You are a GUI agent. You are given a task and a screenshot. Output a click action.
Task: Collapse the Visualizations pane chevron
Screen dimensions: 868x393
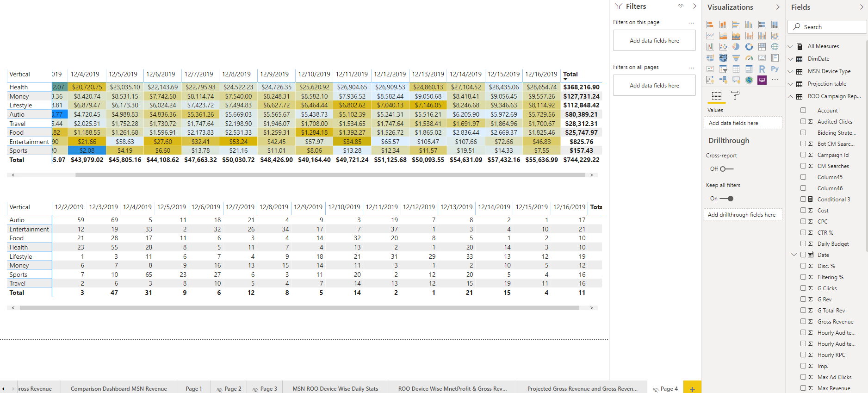tap(778, 7)
